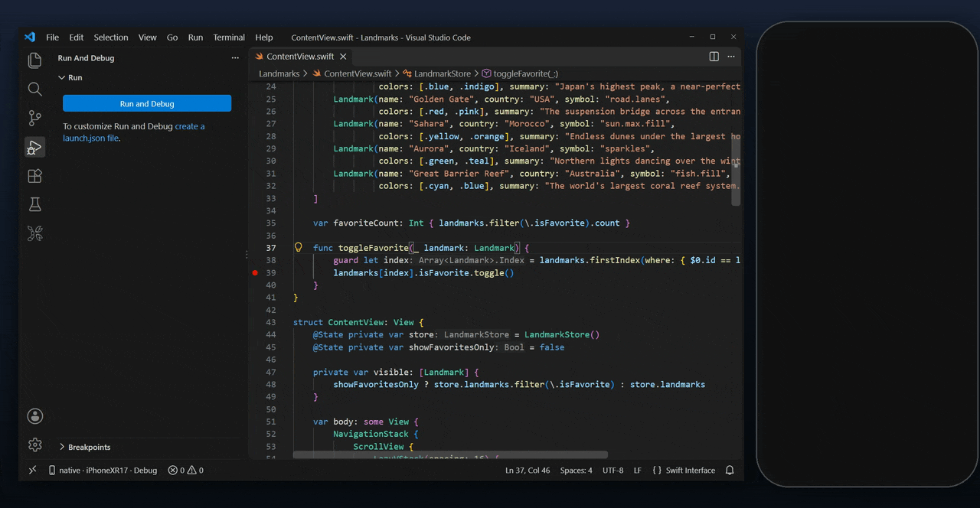
Task: Open the View menu
Action: pos(148,37)
